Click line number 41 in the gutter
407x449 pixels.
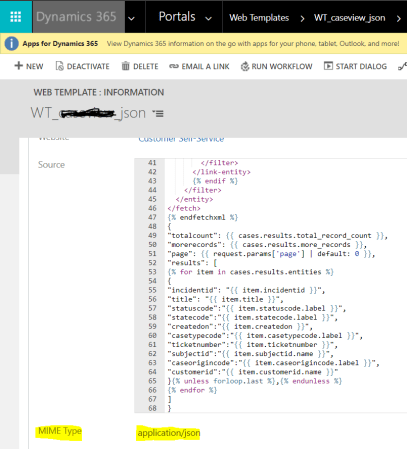[152, 163]
